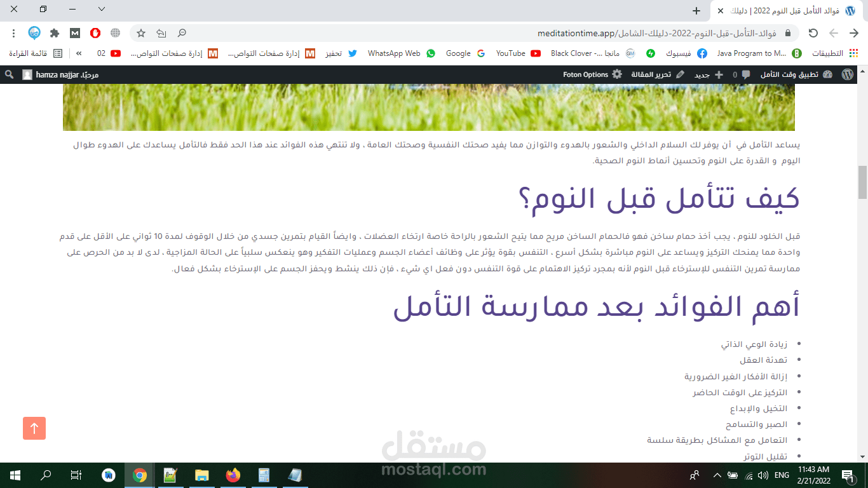
Task: Close the فوائد التأمل قبل النوم tab
Action: (x=720, y=11)
